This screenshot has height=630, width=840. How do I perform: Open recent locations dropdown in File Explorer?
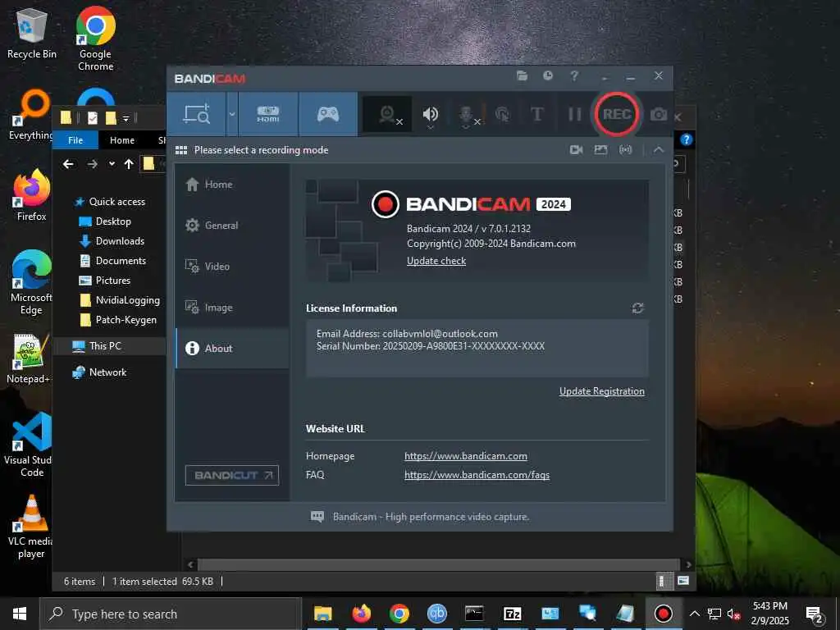pyautogui.click(x=112, y=164)
